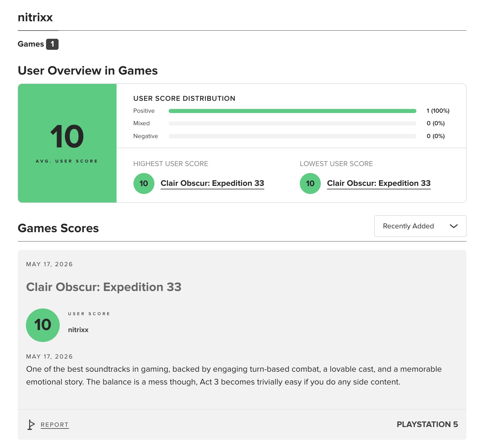Open Clair Obscur link under Highest User Score
The image size is (479, 448).
click(x=212, y=183)
